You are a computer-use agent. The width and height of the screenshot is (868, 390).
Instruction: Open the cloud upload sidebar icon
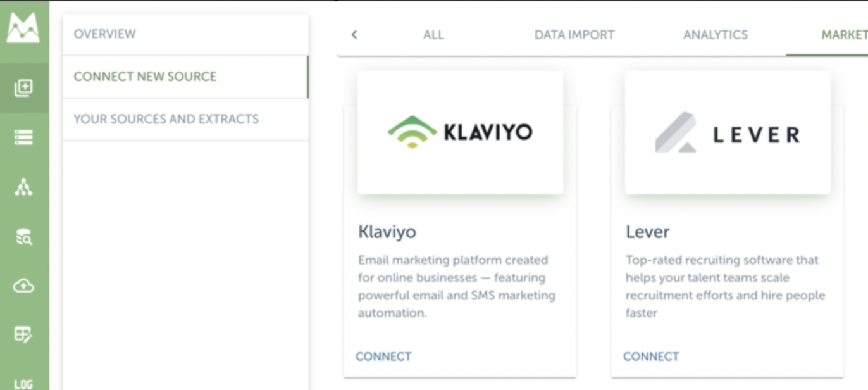[23, 286]
